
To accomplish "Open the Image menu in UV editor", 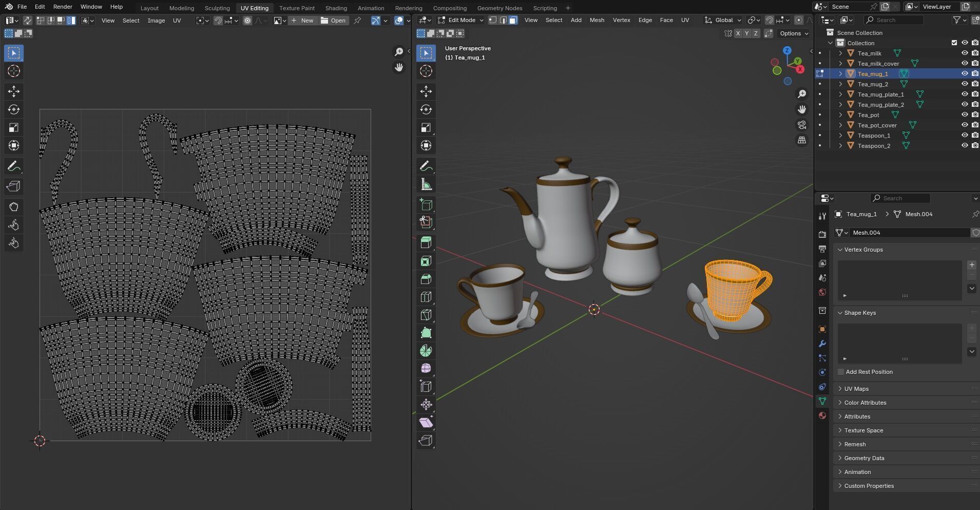I will 156,21.
